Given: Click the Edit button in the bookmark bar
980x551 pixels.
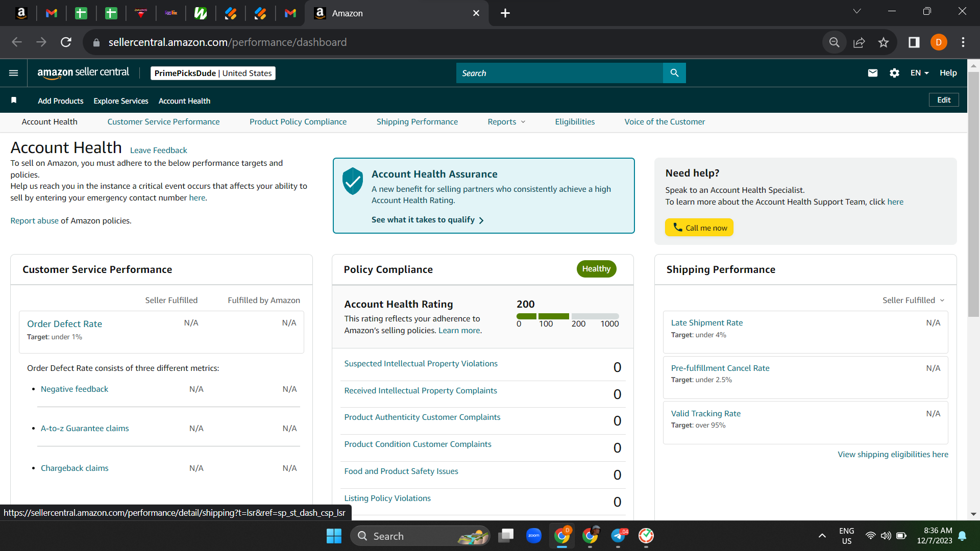Looking at the screenshot, I should point(944,100).
